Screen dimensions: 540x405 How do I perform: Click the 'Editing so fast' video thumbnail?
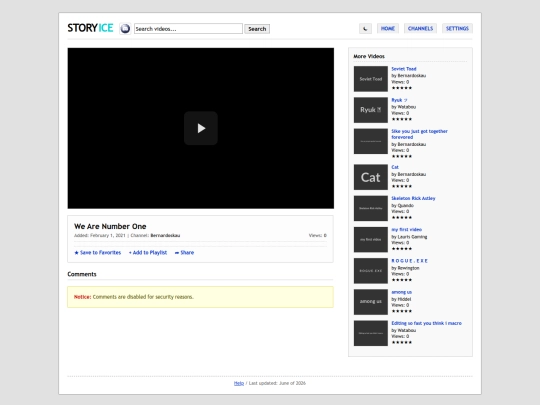coord(371,333)
